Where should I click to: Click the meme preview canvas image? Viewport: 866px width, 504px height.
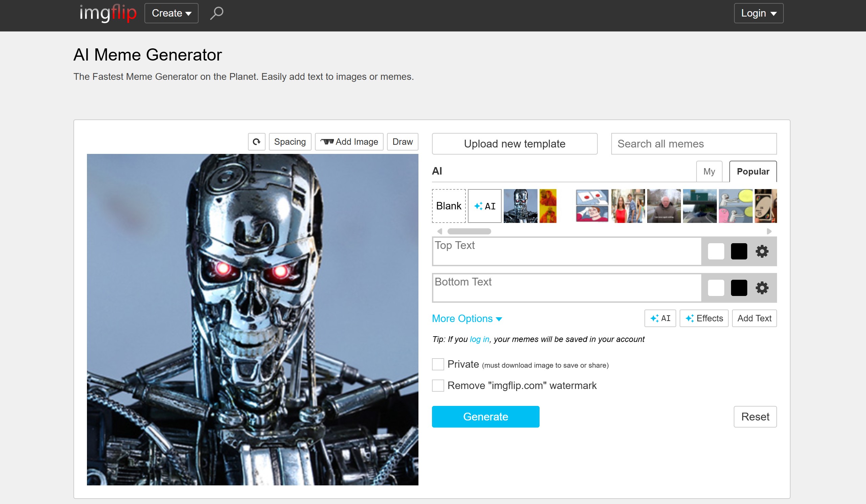[253, 320]
